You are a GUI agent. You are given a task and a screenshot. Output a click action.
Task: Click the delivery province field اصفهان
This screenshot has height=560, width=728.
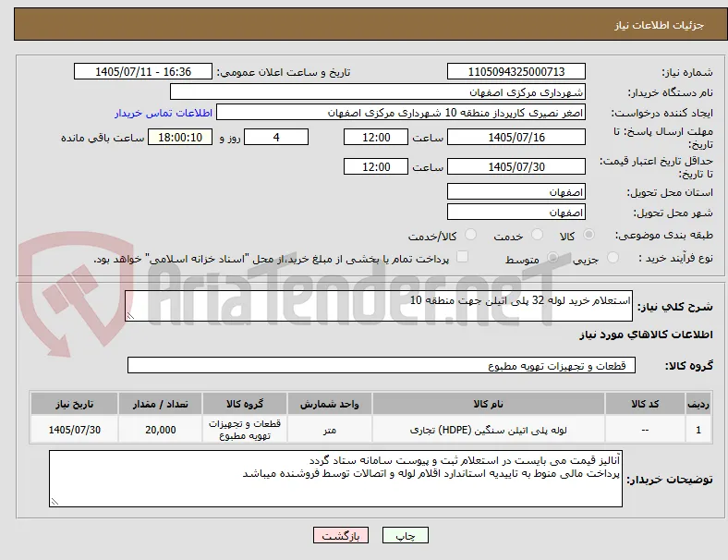tap(516, 191)
